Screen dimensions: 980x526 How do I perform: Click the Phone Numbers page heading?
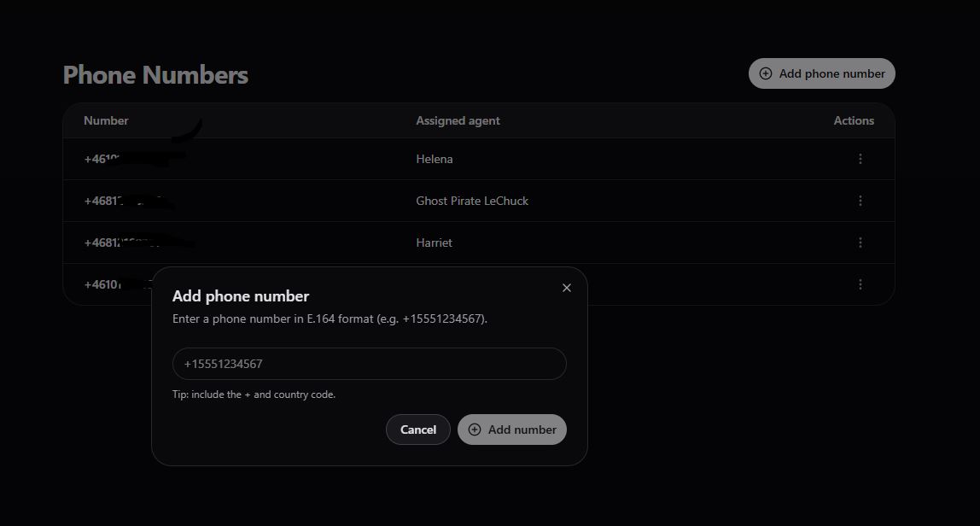point(155,75)
